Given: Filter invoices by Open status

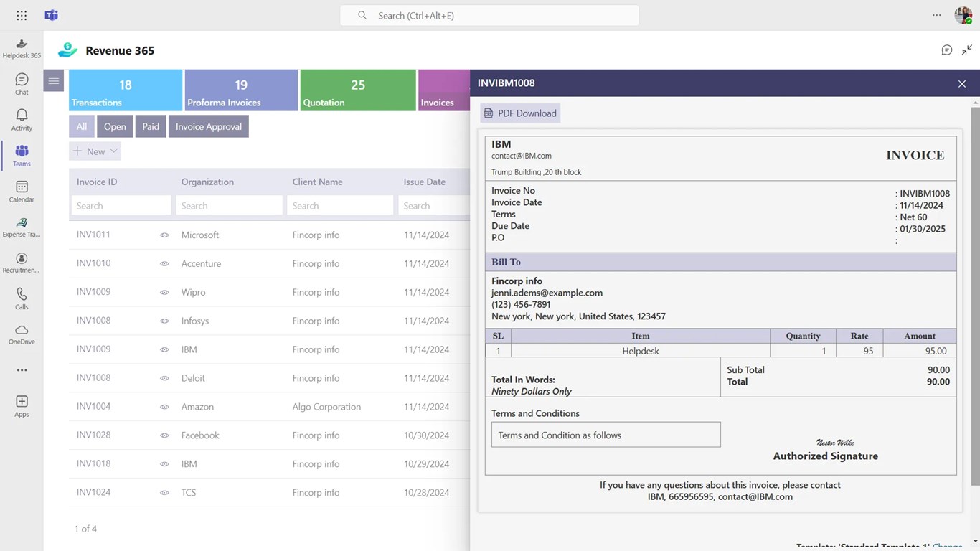Looking at the screenshot, I should pos(115,126).
